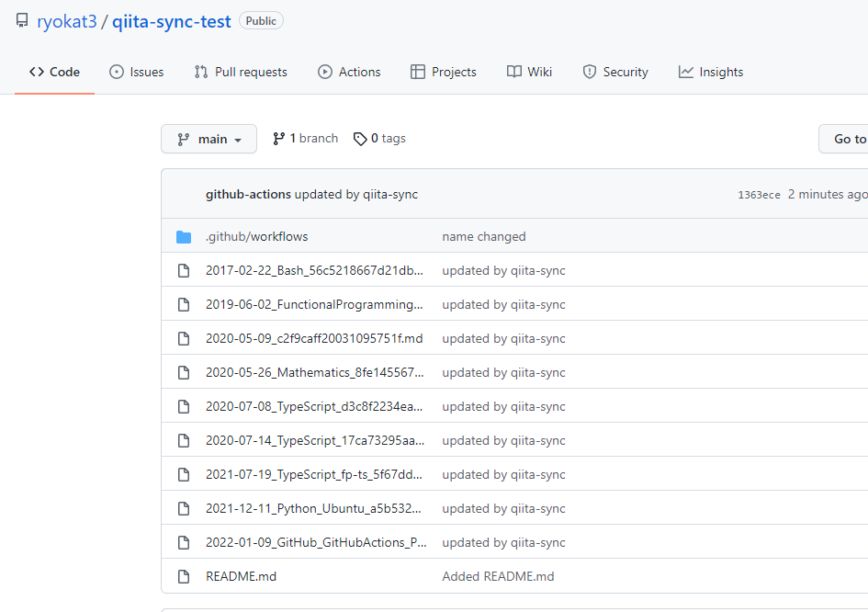Image resolution: width=868 pixels, height=612 pixels.
Task: Open file 2017-02-22_Bash_56c5218667d21db...
Action: coord(314,270)
